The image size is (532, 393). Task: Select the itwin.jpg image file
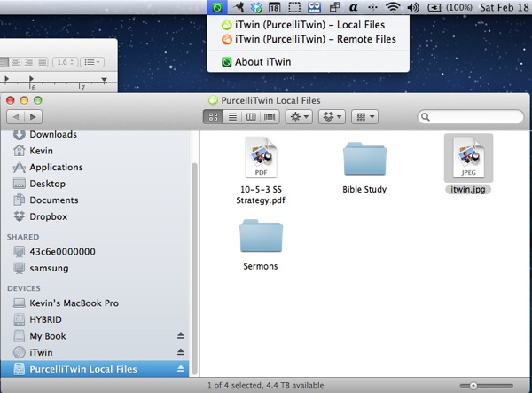tap(468, 158)
